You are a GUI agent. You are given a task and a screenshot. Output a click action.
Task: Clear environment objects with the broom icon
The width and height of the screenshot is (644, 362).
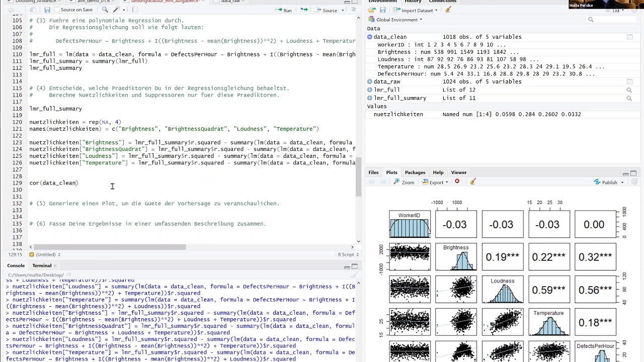448,10
